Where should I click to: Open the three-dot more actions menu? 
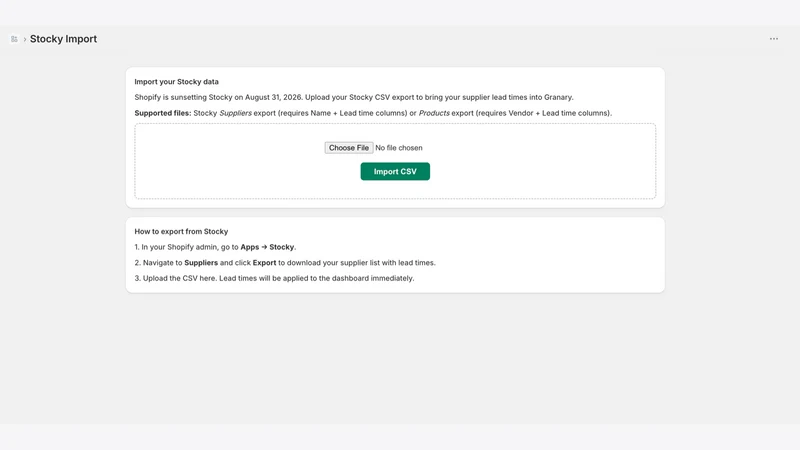coord(773,39)
